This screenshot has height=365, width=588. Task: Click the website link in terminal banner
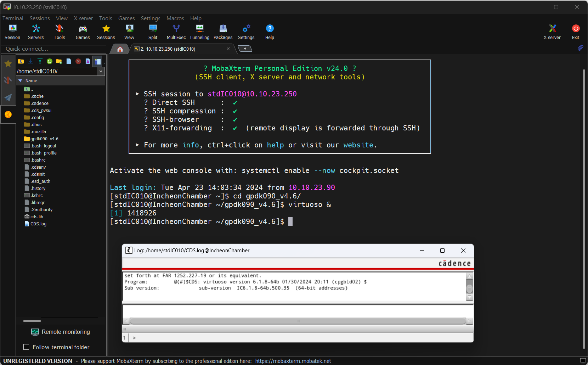358,145
